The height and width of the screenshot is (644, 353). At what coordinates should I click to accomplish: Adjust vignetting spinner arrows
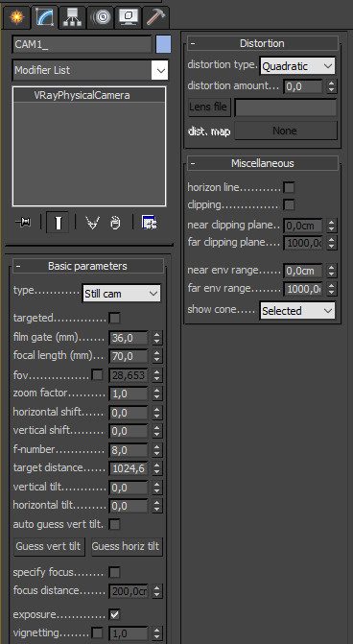[x=156, y=633]
